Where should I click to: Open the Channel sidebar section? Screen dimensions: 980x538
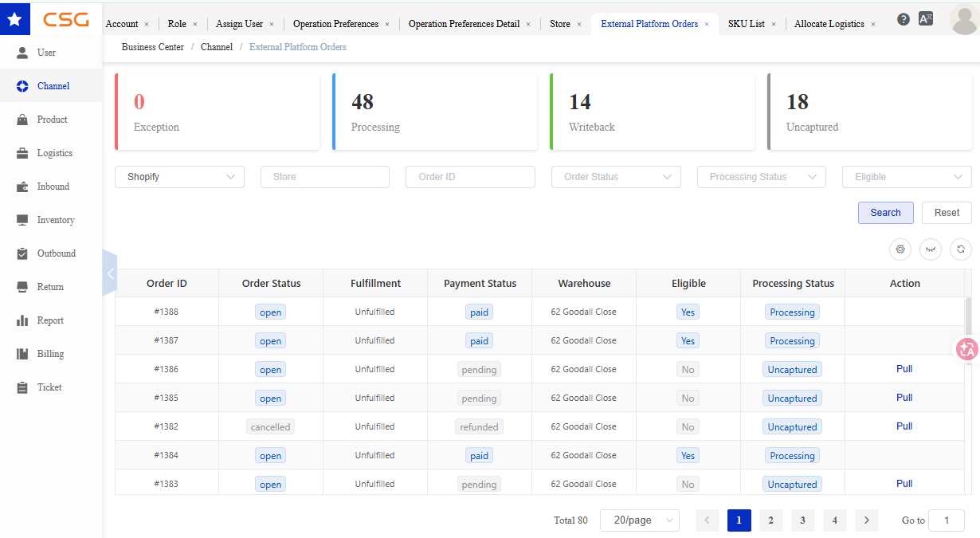coord(51,86)
